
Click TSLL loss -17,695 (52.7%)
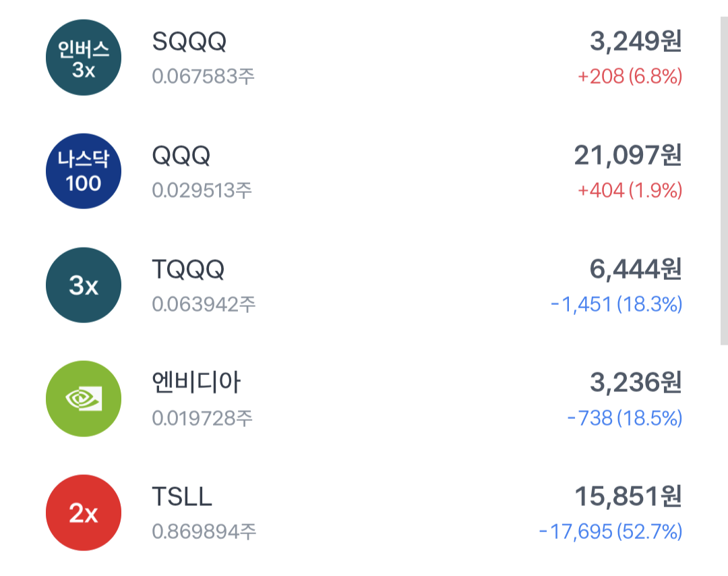(611, 532)
